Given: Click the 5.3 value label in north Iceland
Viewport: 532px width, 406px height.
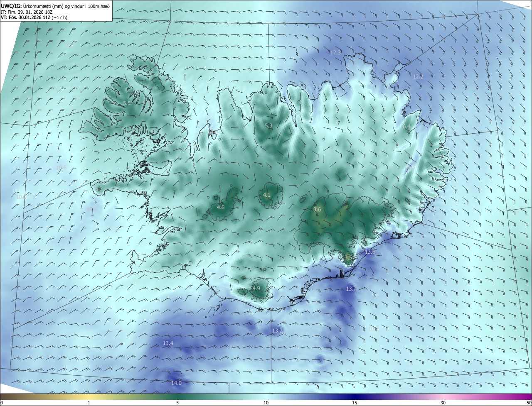Looking at the screenshot, I should point(268,126).
